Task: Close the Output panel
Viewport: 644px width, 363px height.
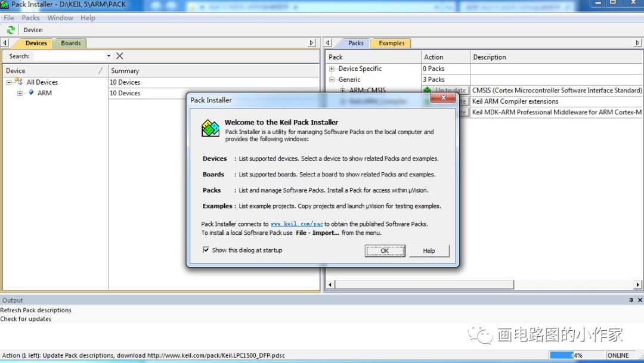Action: point(640,300)
